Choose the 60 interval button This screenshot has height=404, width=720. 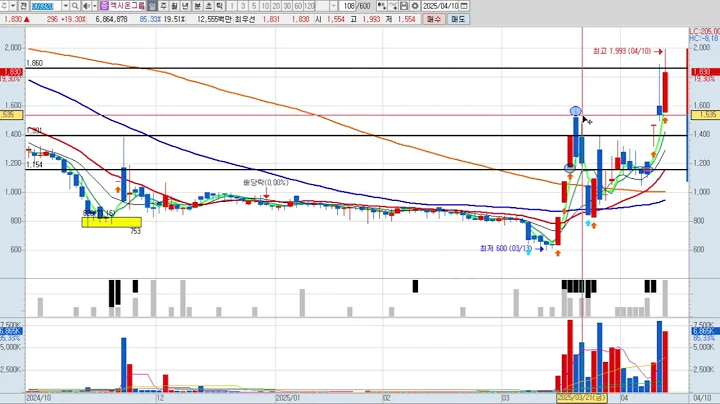pos(298,6)
